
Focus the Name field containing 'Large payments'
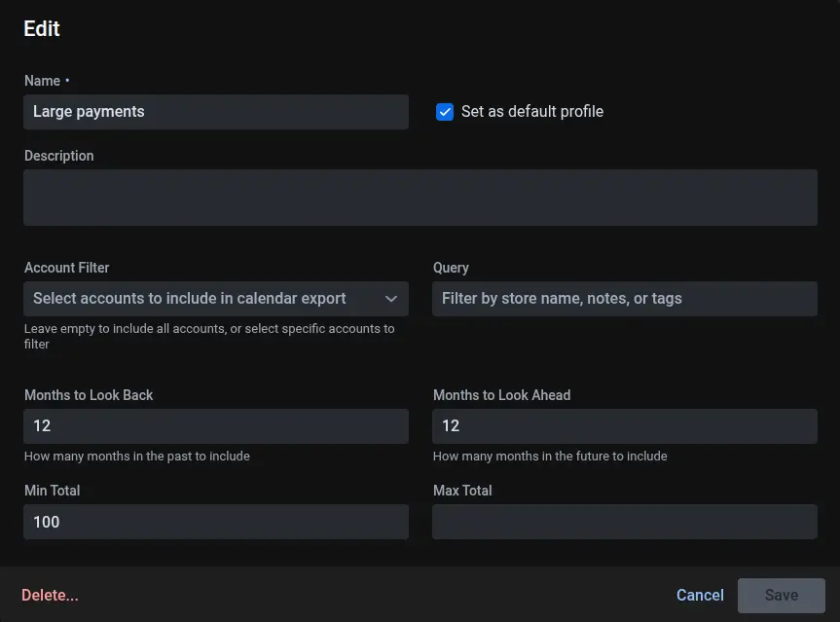click(x=215, y=112)
